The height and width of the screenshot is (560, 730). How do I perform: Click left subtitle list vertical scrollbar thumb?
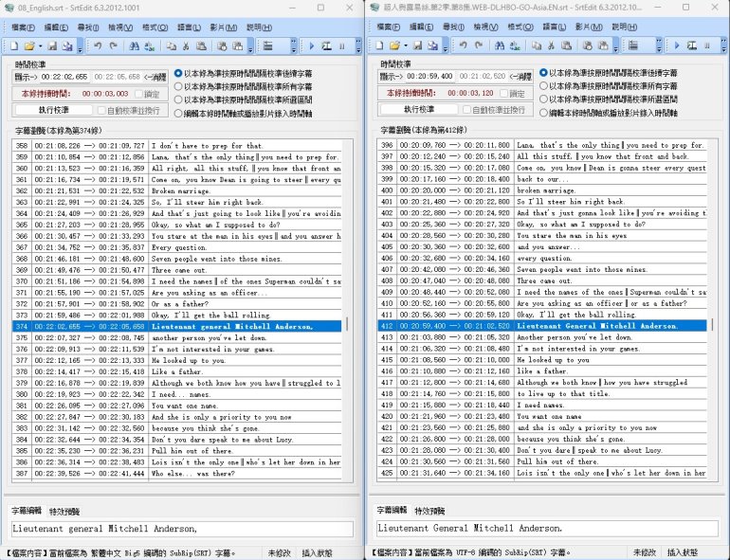347,324
